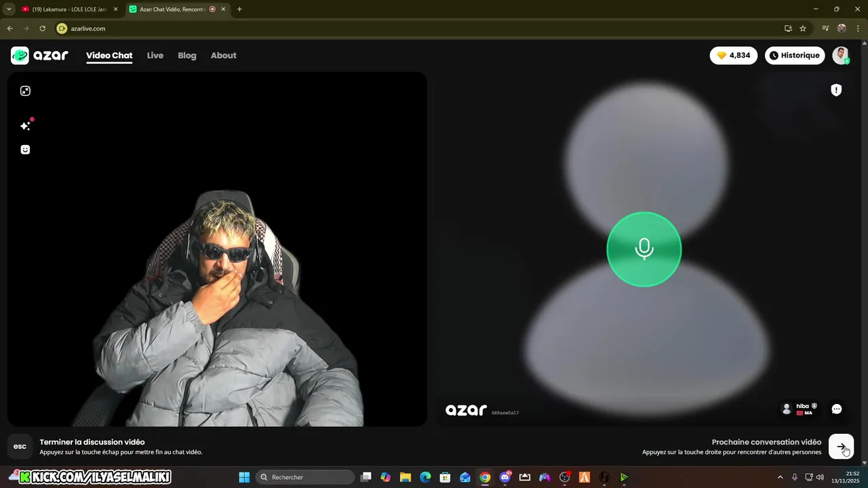
Task: Reload the azarlive.com page
Action: (x=42, y=28)
